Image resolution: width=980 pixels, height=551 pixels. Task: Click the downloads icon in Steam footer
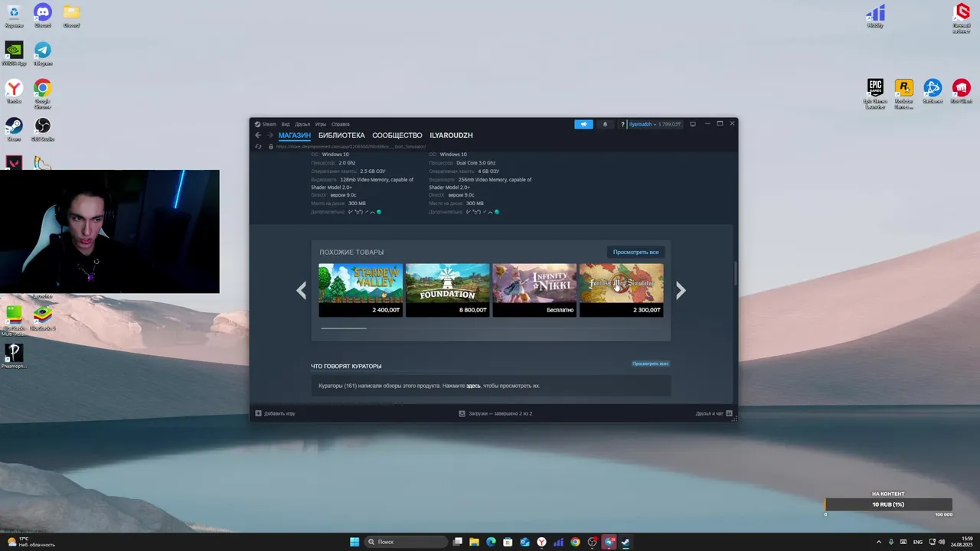[462, 413]
